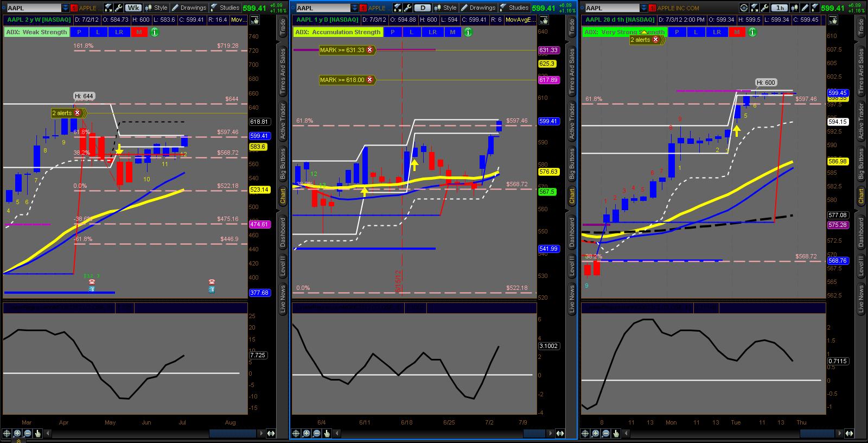Toggle the L button on weekly chart
868x443 pixels.
[x=98, y=32]
